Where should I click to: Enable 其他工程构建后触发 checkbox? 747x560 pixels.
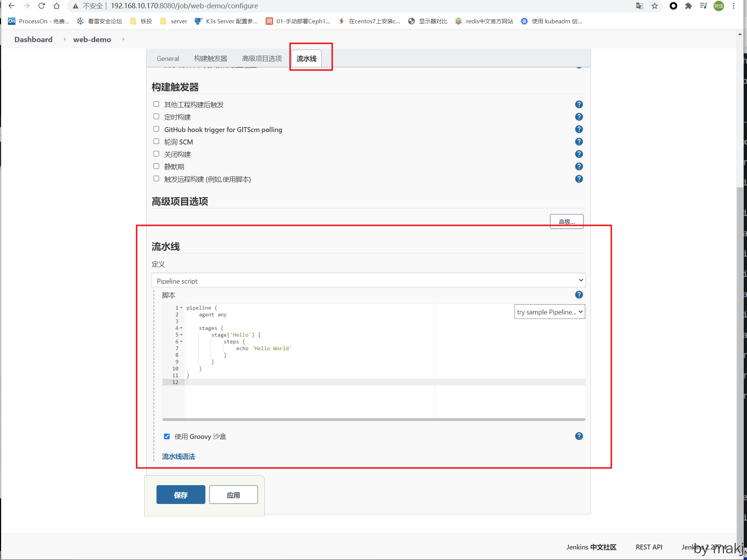click(x=156, y=104)
